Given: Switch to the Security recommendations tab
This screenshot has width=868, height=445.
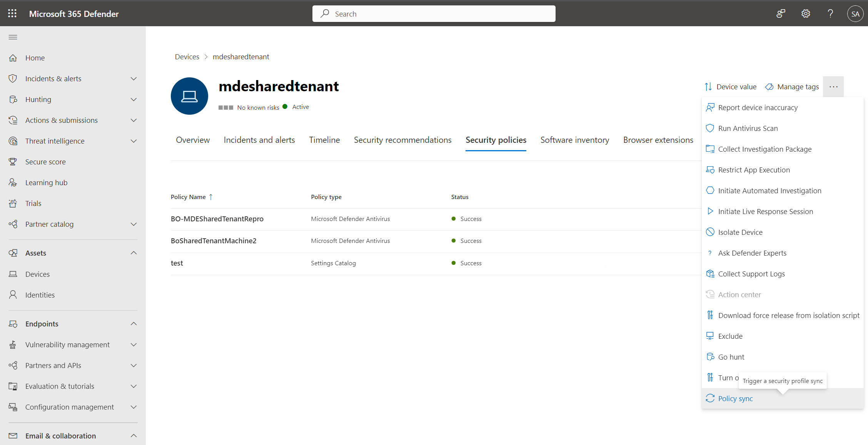Looking at the screenshot, I should [x=403, y=139].
